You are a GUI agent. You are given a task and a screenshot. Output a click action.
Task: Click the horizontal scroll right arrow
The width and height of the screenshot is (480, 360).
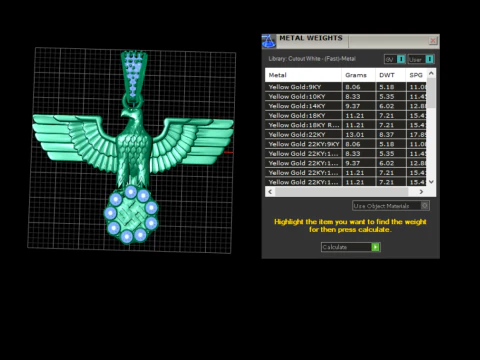pyautogui.click(x=421, y=192)
